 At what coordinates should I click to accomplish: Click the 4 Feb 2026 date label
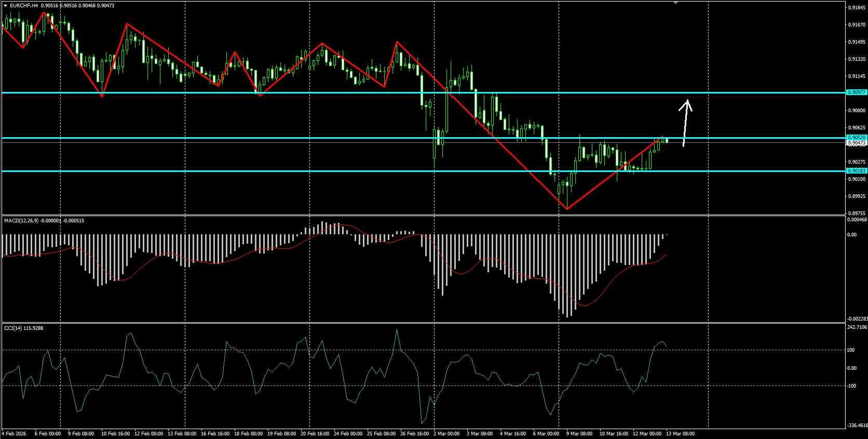pos(15,433)
